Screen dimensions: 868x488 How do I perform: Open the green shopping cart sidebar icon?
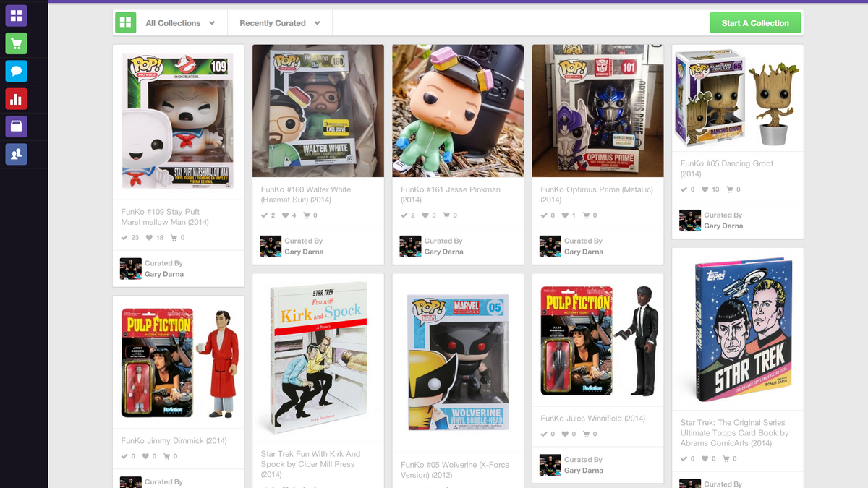pyautogui.click(x=16, y=43)
